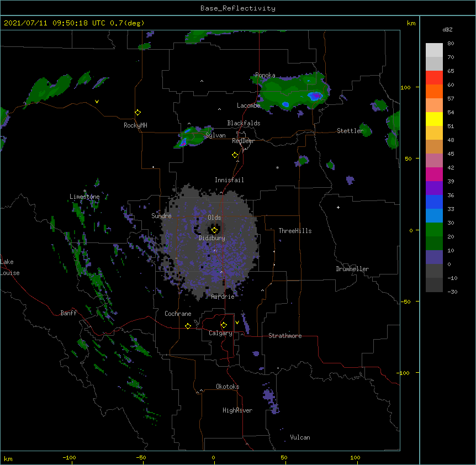Click the lightest gray swatch at legend top
Screen dimensions: 476x465
434,50
